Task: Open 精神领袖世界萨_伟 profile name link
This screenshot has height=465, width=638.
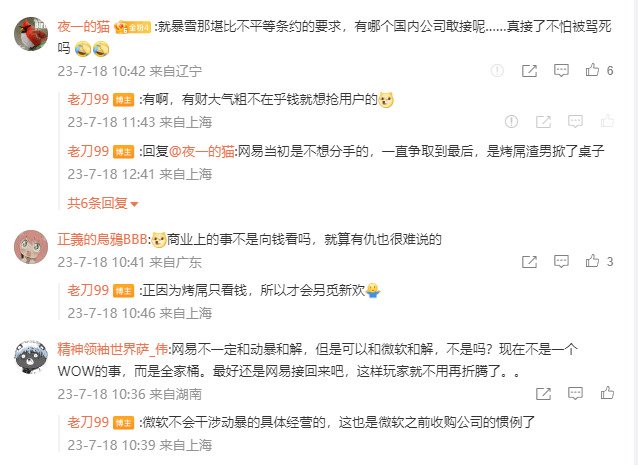Action: pos(112,349)
